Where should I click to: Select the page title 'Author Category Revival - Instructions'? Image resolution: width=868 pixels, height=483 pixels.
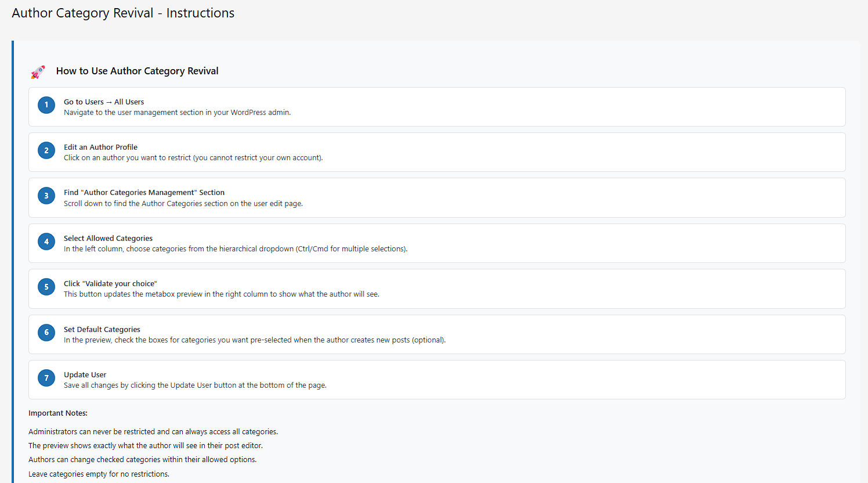click(x=123, y=13)
